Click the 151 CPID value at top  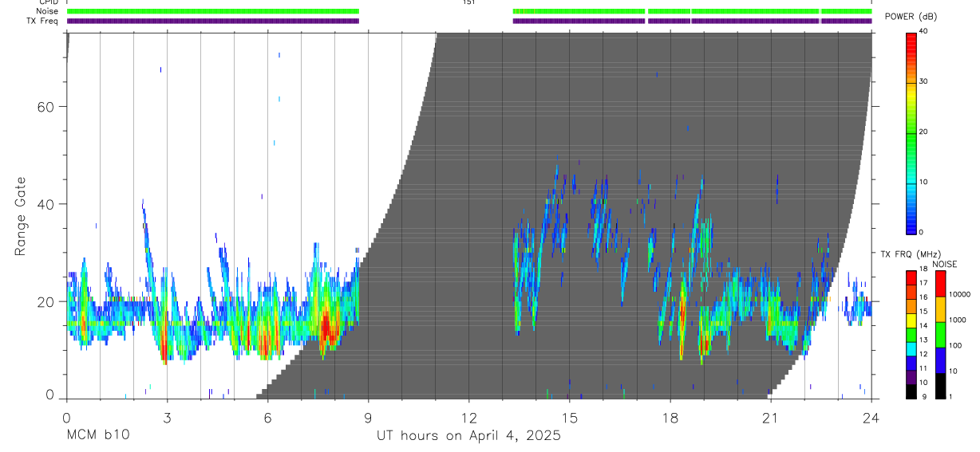pos(468,2)
